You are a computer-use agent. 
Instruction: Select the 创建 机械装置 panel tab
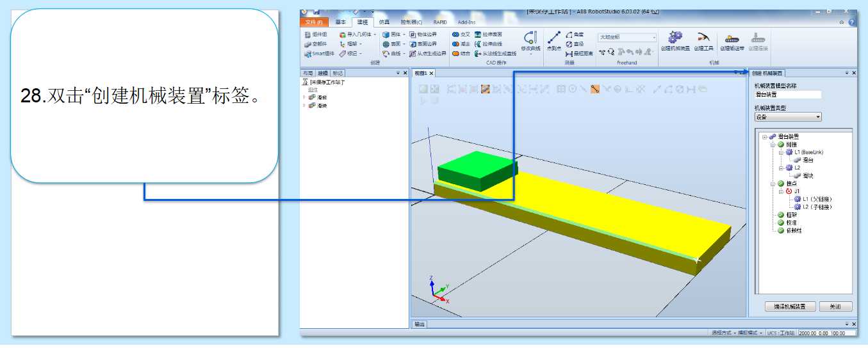pos(767,74)
